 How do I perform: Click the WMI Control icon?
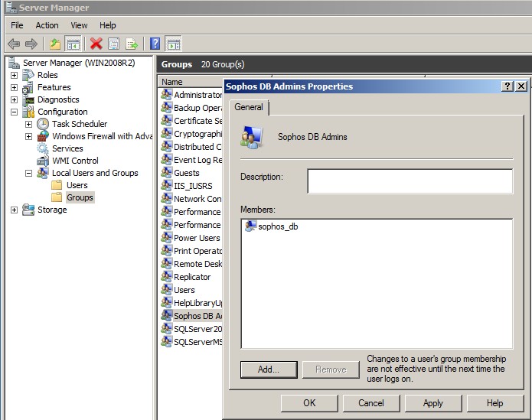point(43,161)
